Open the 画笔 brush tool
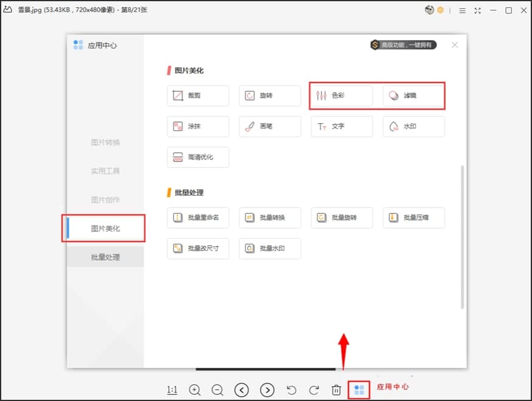The image size is (532, 401). click(x=270, y=126)
